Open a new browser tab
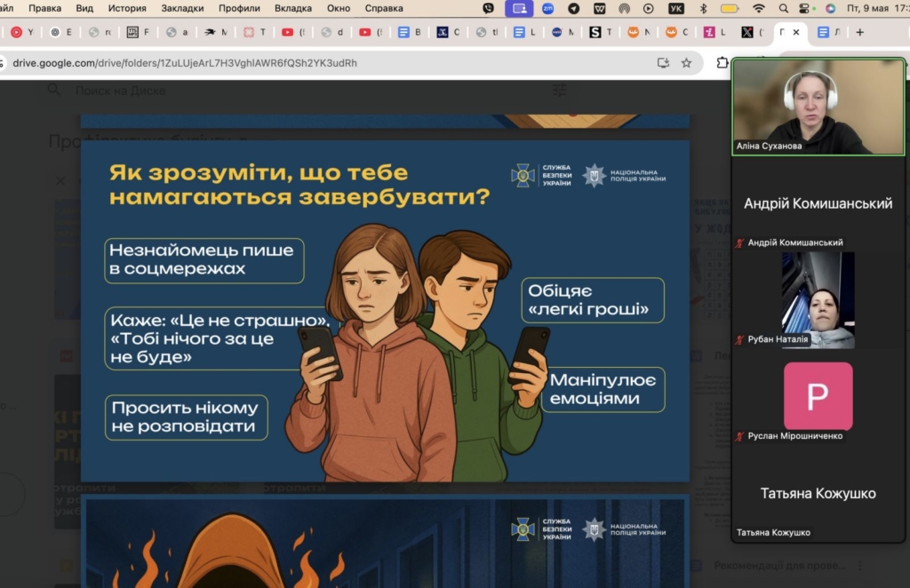Viewport: 910px width, 588px height. click(x=859, y=32)
